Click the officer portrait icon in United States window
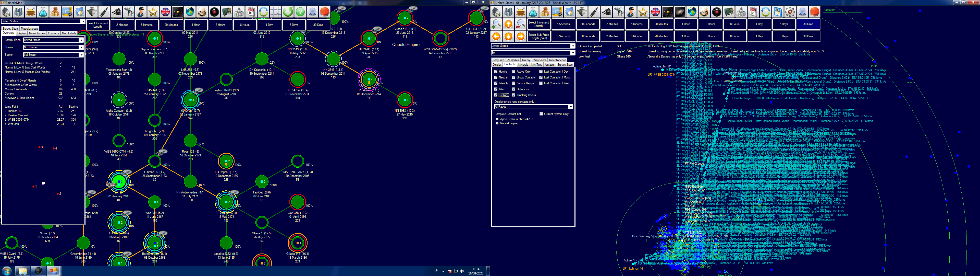Image resolution: width=980 pixels, height=276 pixels. [631, 12]
